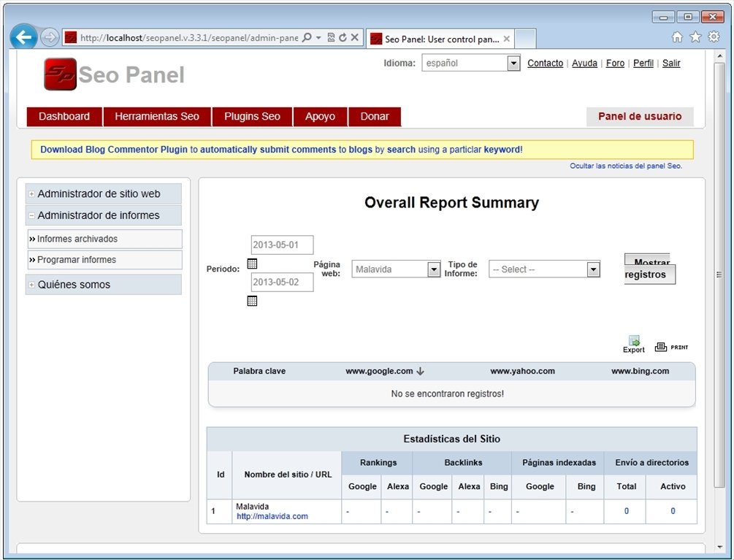Click the Seo Panel red logo

(x=60, y=74)
